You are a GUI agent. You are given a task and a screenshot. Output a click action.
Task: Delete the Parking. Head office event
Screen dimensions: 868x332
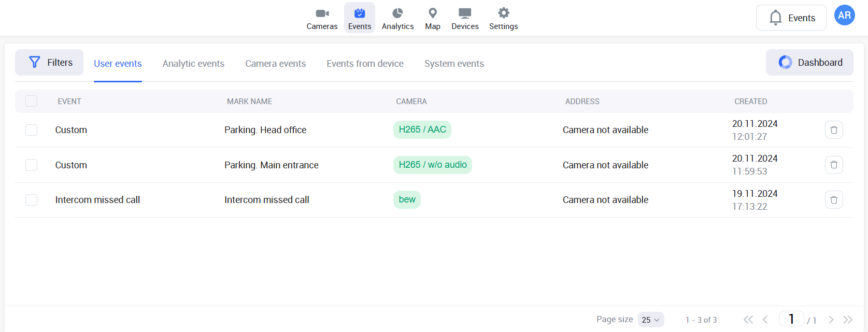[833, 130]
